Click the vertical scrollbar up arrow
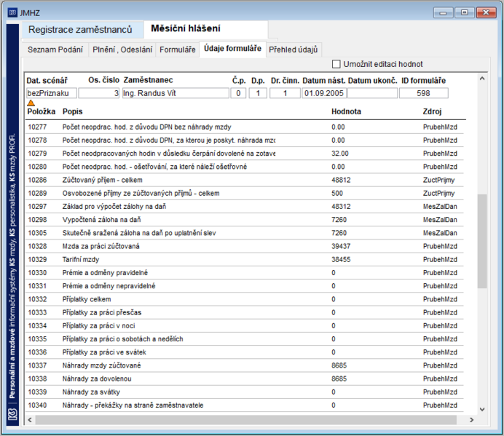Viewport: 504px width, 436px height. tap(482, 79)
